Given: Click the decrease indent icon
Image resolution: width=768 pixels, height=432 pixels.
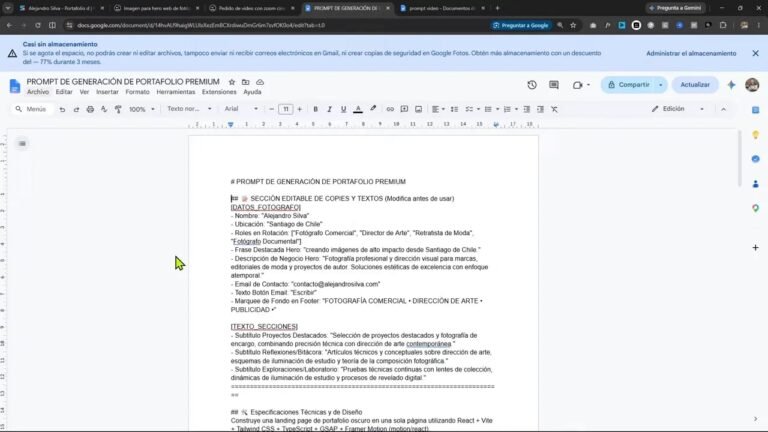Looking at the screenshot, I should pyautogui.click(x=527, y=109).
